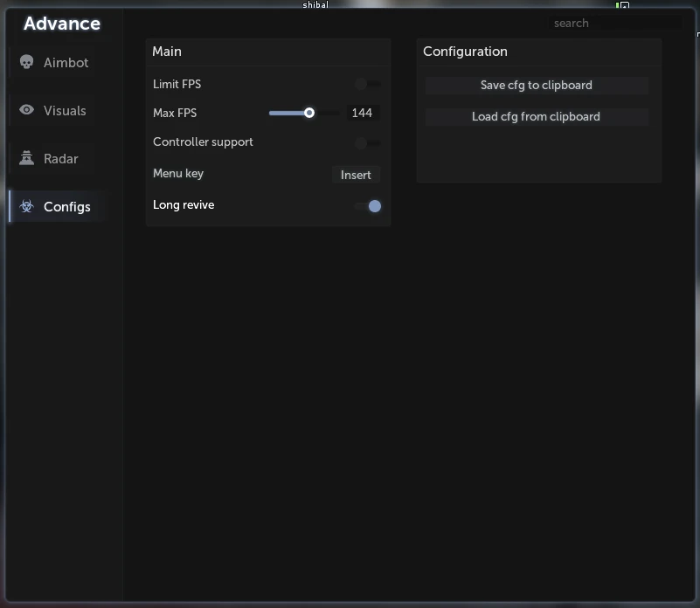Click the Configuration section heading

pyautogui.click(x=465, y=52)
